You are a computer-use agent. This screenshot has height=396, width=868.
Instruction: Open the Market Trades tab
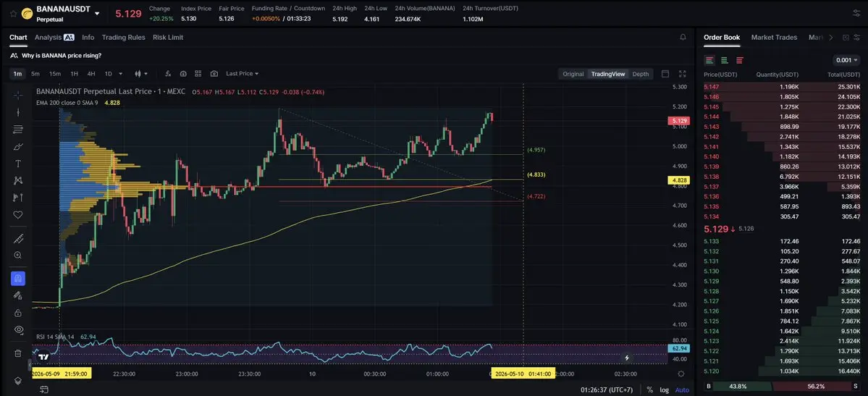coord(774,37)
